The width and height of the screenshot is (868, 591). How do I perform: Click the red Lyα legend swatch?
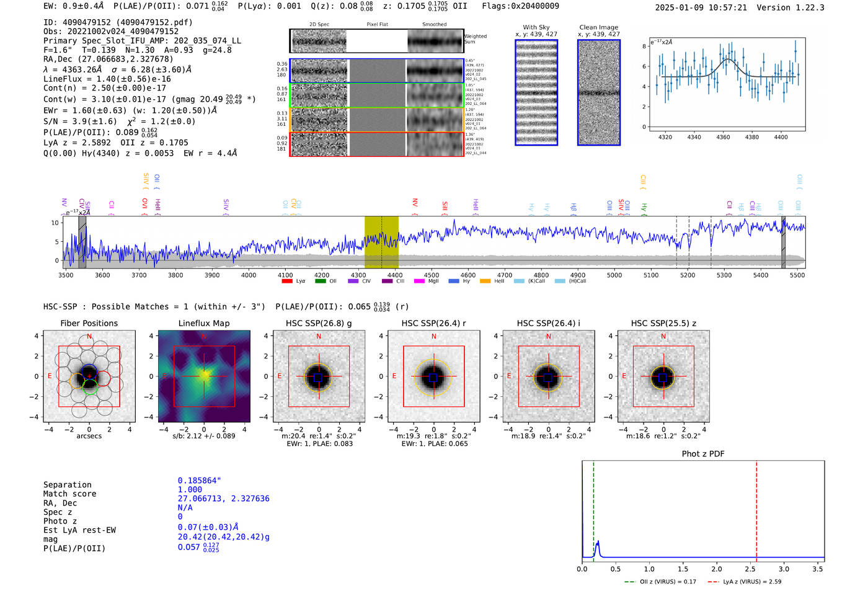(x=287, y=281)
